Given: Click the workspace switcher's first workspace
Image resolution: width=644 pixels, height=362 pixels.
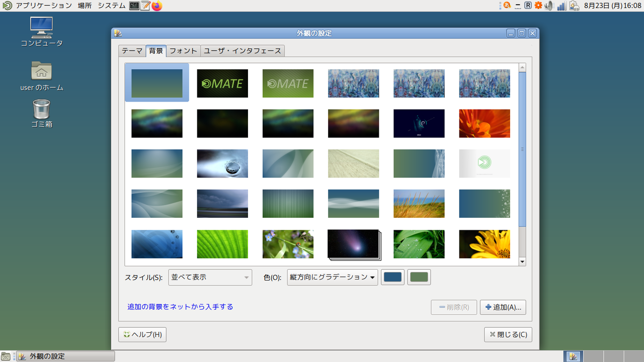Looking at the screenshot, I should (573, 356).
